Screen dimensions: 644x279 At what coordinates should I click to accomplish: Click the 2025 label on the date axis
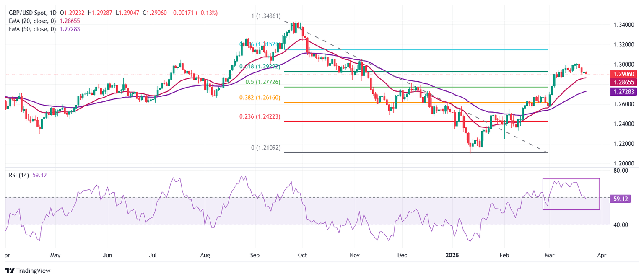pos(452,255)
